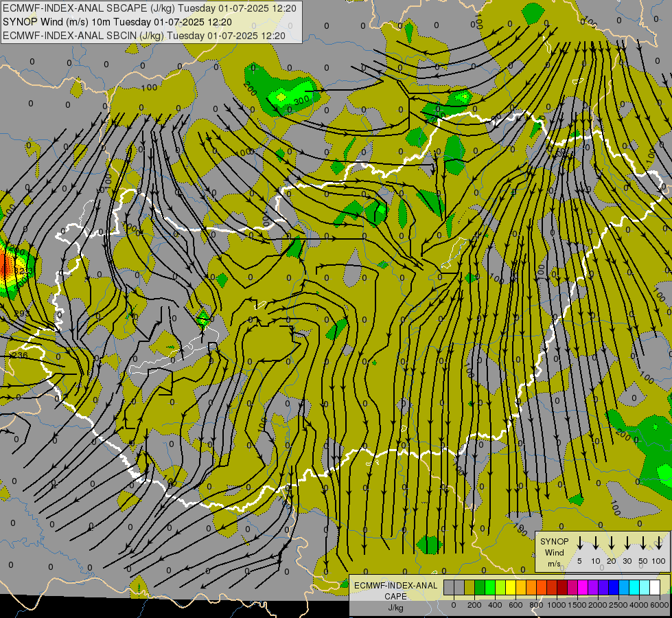Click the wind arrow above the 5 m/s label
The width and height of the screenshot is (672, 618).
tap(579, 542)
